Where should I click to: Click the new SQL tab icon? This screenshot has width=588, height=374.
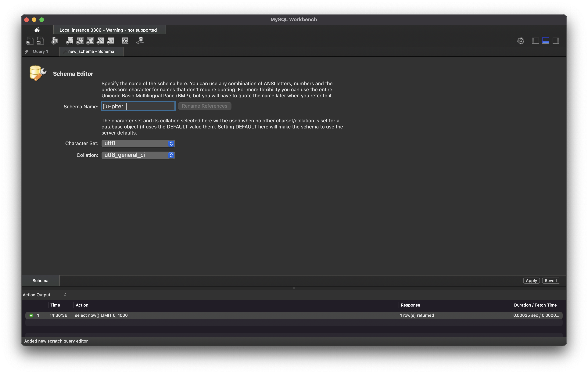(x=30, y=41)
